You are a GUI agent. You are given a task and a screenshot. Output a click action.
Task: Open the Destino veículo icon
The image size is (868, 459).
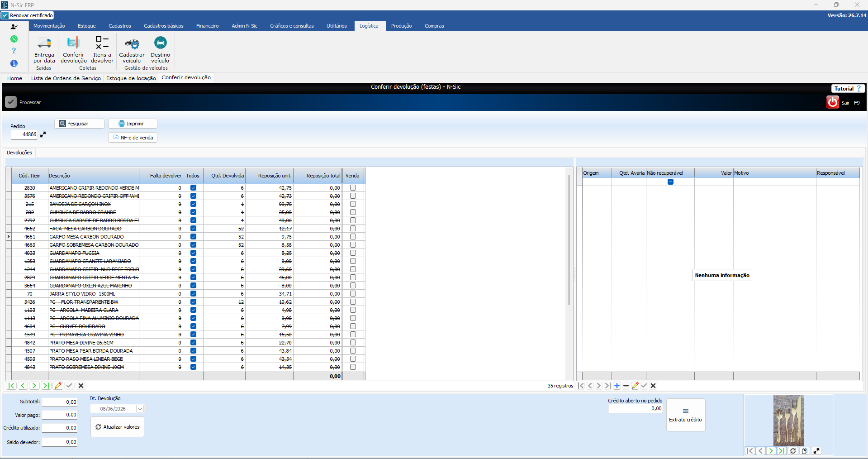click(x=160, y=50)
